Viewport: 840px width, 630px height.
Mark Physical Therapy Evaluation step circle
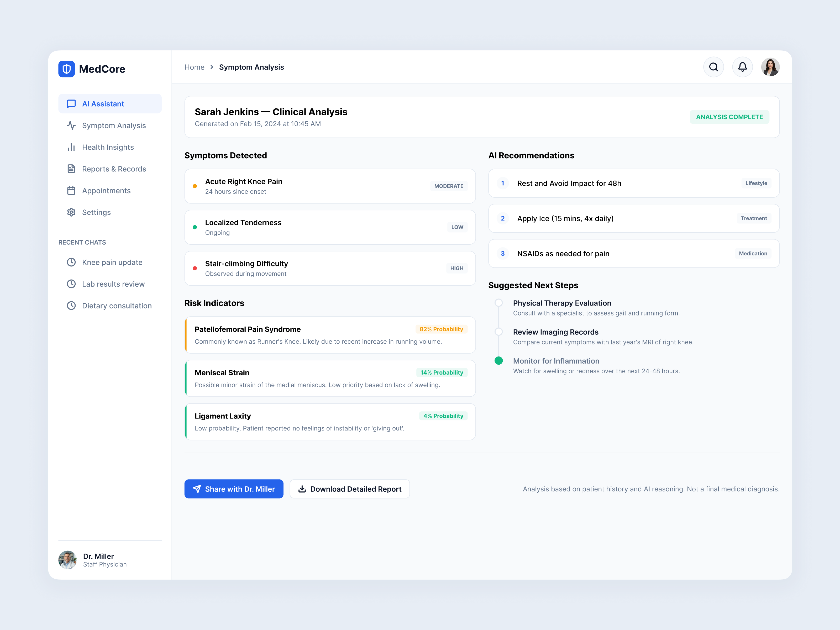(498, 303)
